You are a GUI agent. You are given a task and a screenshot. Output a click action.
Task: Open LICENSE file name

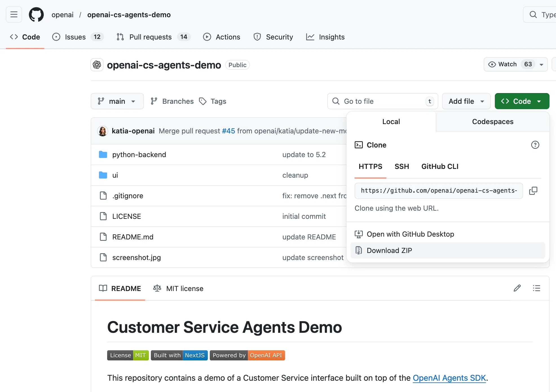(x=127, y=216)
